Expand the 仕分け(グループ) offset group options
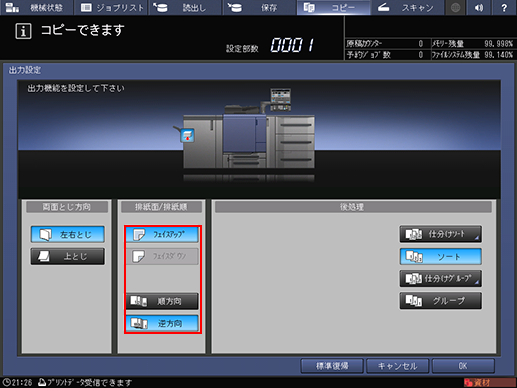 tap(441, 278)
